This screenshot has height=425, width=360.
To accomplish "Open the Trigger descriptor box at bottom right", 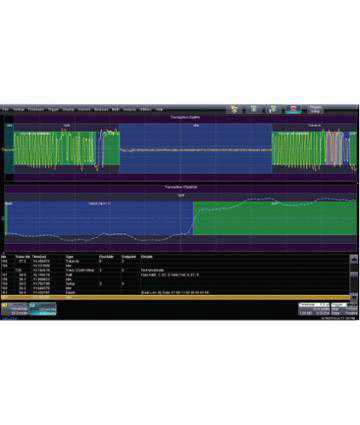I will [x=344, y=309].
